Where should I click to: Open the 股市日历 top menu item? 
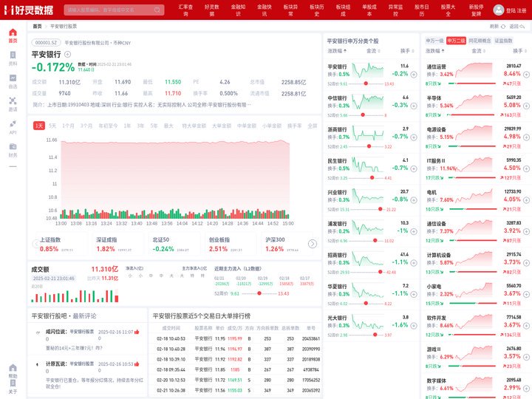pyautogui.click(x=422, y=10)
